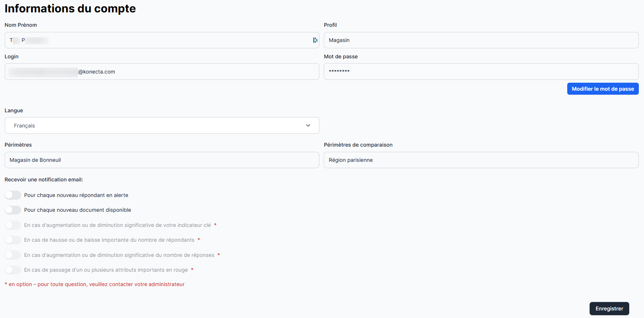The width and height of the screenshot is (644, 318).
Task: Click the Recevoir une notification email label
Action: pyautogui.click(x=44, y=180)
